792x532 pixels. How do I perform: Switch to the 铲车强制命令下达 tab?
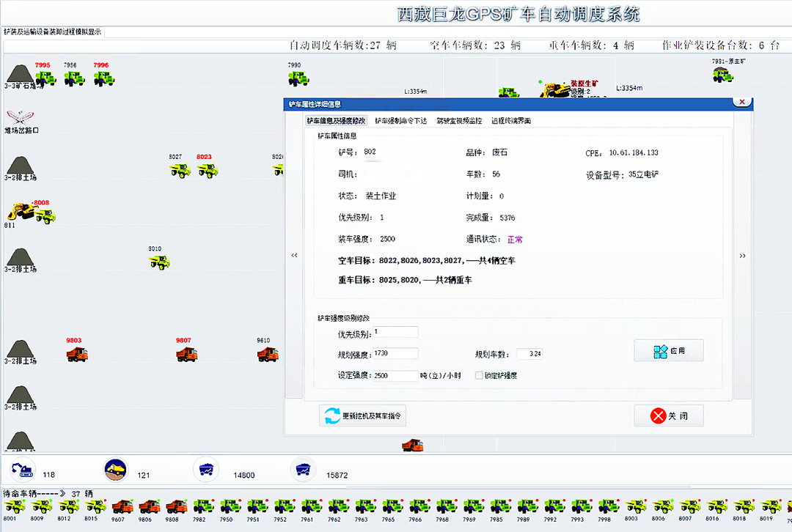click(x=400, y=119)
